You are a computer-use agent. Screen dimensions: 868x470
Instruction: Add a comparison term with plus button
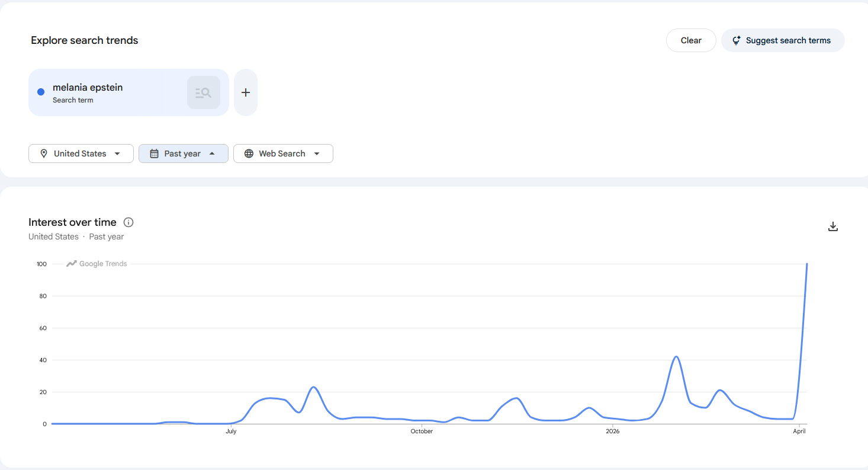pos(246,92)
